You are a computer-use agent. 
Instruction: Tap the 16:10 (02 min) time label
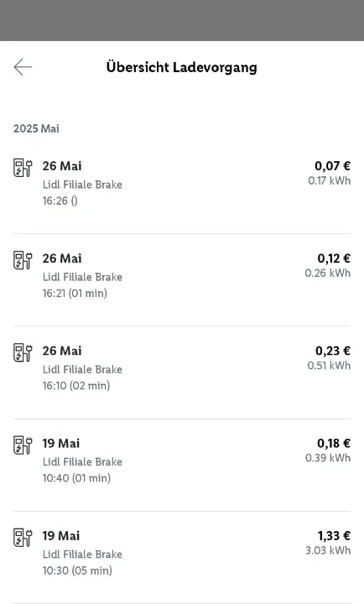[76, 386]
